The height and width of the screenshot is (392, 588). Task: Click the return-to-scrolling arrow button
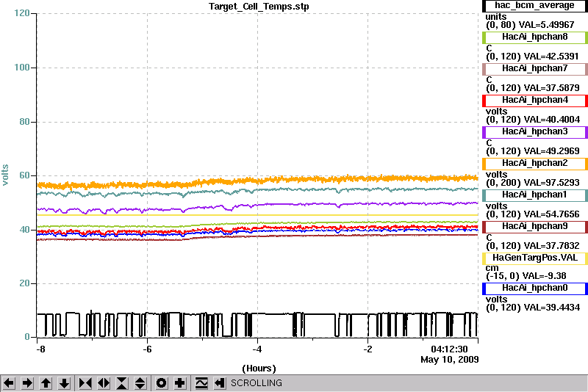point(220,383)
